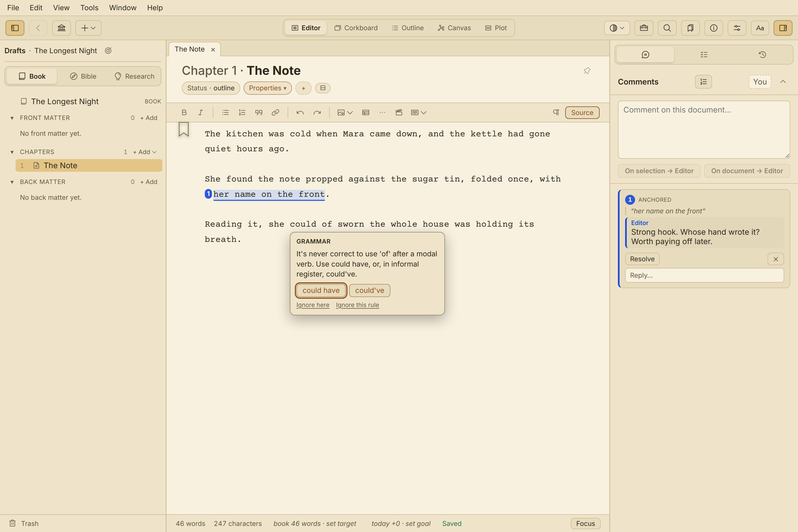The width and height of the screenshot is (798, 532).
Task: Switch to the Outline view
Action: (408, 28)
